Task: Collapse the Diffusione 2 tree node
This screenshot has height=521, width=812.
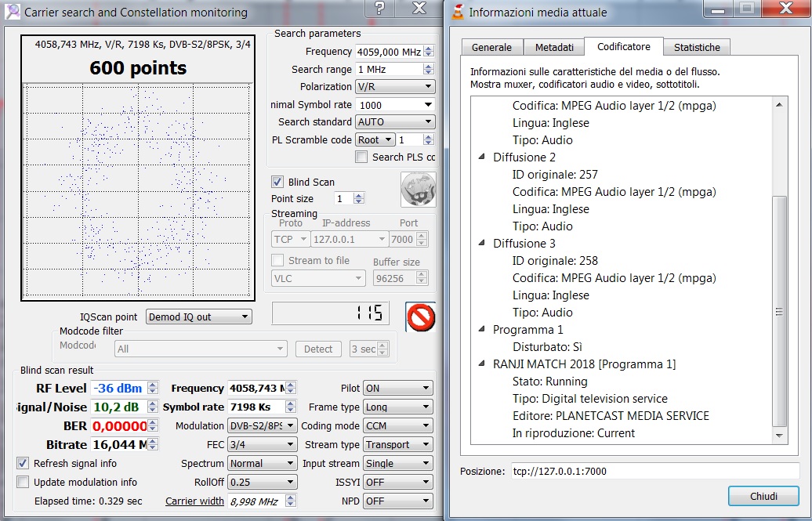Action: click(481, 157)
